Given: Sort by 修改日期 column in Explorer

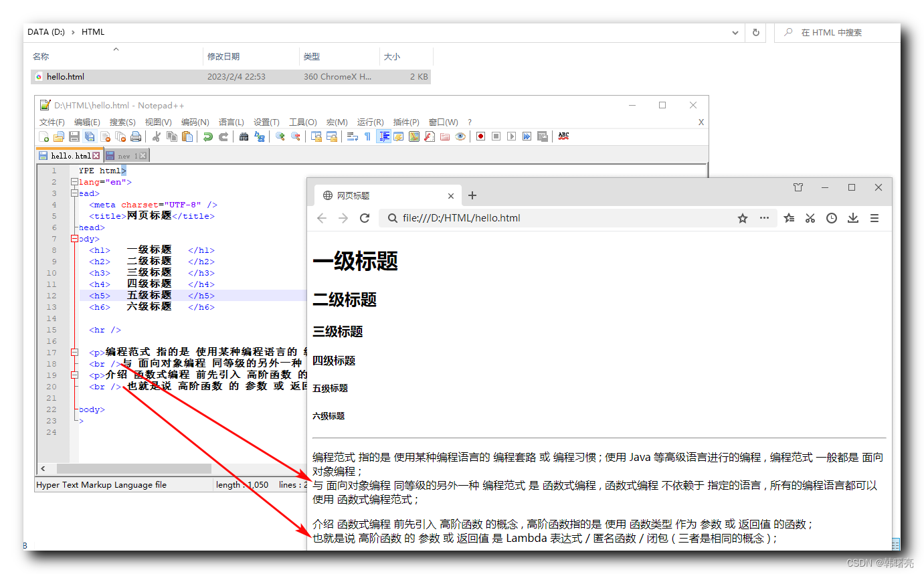Looking at the screenshot, I should 251,57.
